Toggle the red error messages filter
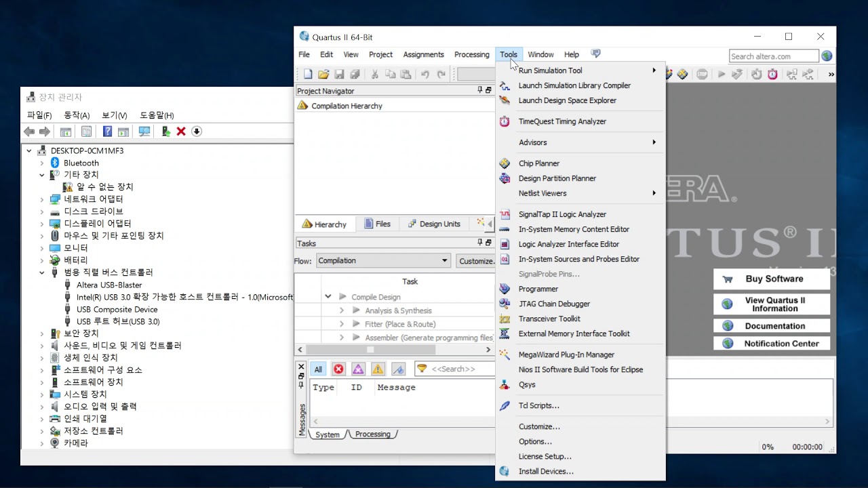Viewport: 868px width, 488px height. tap(338, 369)
